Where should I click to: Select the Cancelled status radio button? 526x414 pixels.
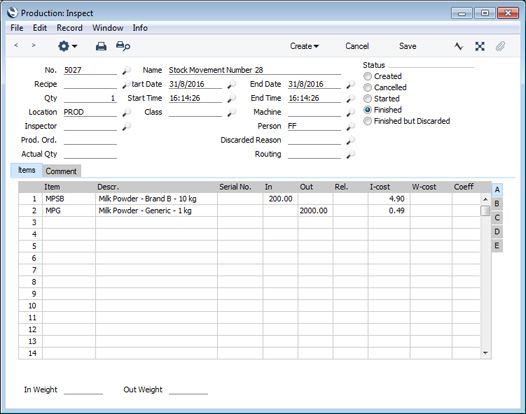pyautogui.click(x=367, y=88)
